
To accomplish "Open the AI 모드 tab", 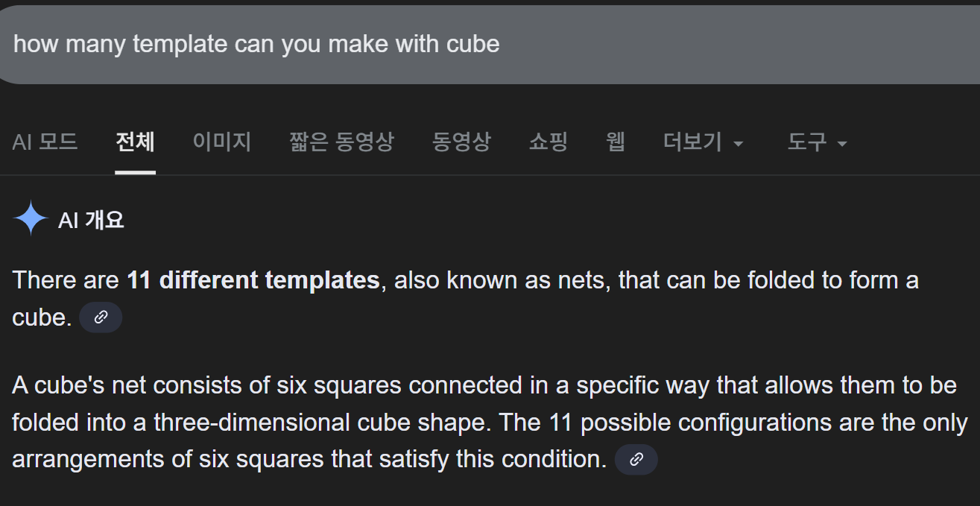I will click(45, 142).
